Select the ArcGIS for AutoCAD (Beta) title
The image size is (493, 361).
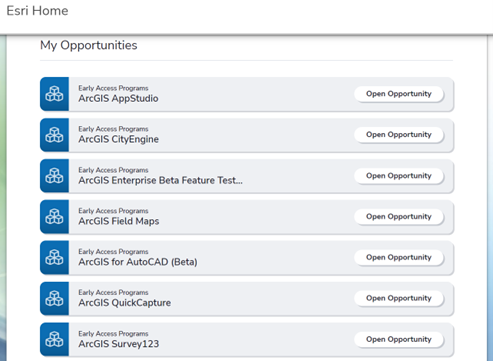click(138, 262)
